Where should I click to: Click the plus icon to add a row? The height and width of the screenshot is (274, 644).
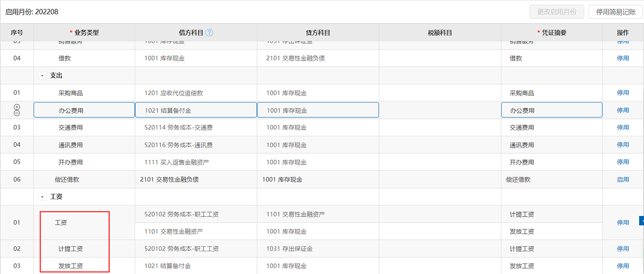(17, 107)
